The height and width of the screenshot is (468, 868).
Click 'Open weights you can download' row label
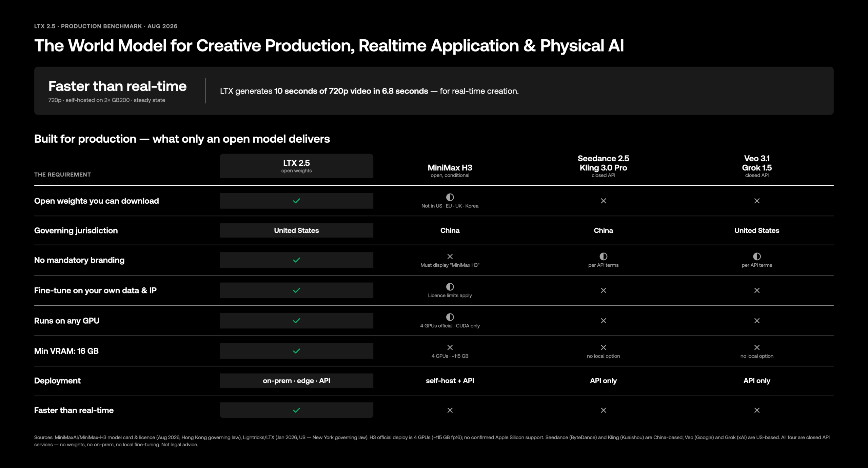[97, 201]
